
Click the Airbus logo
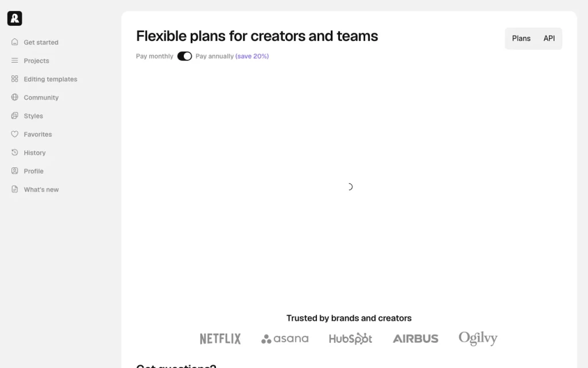click(x=416, y=339)
